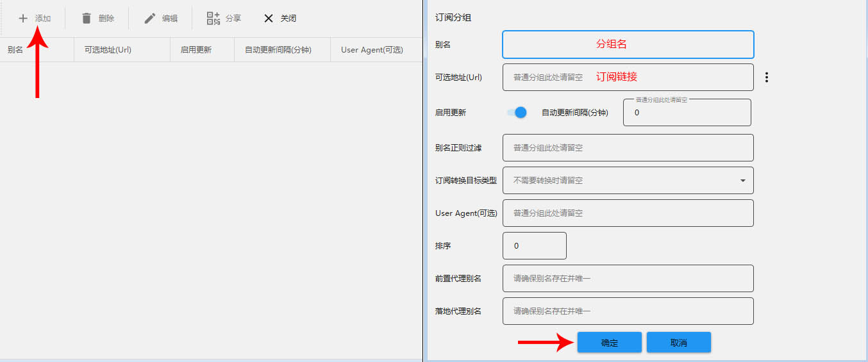This screenshot has height=362, width=868.
Task: Click the User Agent input field
Action: 628,213
